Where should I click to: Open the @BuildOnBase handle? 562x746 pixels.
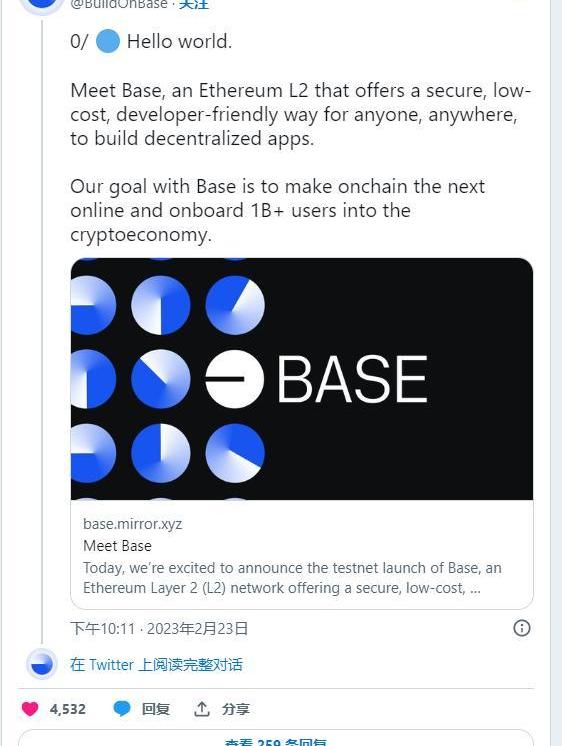coord(118,5)
